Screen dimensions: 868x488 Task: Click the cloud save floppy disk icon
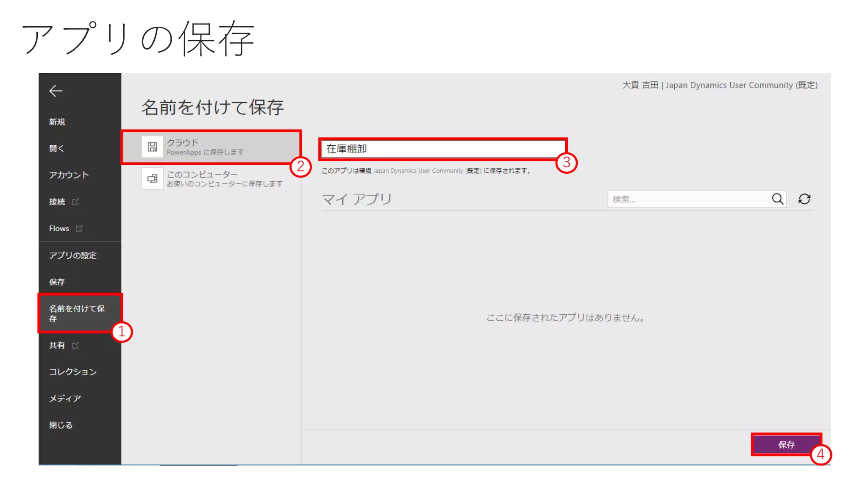pos(152,147)
